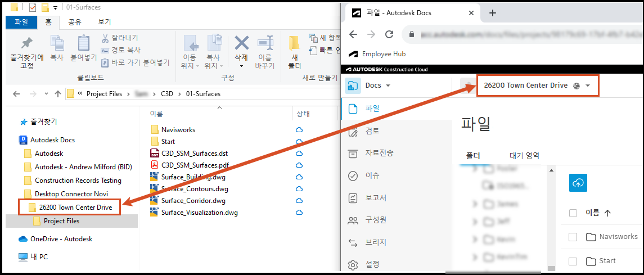Select 26200 Town Center Drive tree folder
This screenshot has height=275, width=644.
[70, 208]
